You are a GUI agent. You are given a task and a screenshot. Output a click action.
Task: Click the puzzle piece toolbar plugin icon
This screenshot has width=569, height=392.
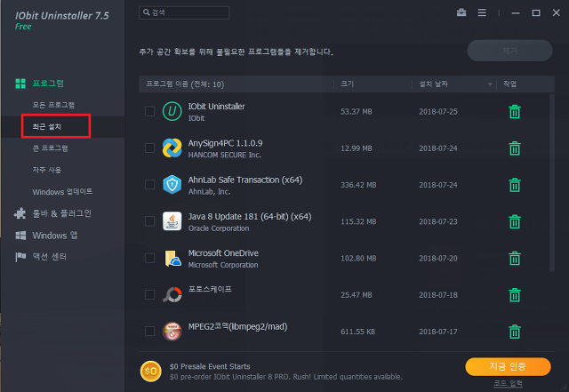[20, 213]
